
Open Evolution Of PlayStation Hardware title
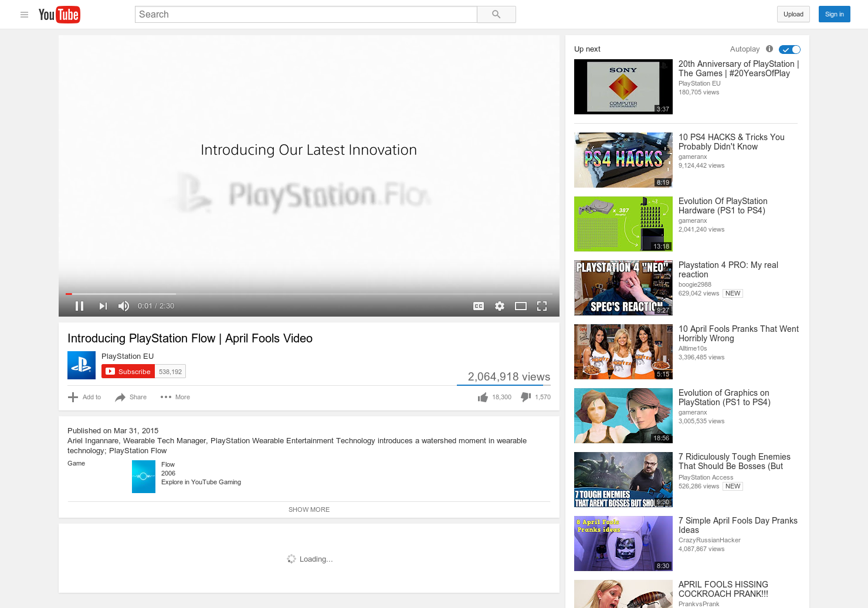tap(723, 206)
